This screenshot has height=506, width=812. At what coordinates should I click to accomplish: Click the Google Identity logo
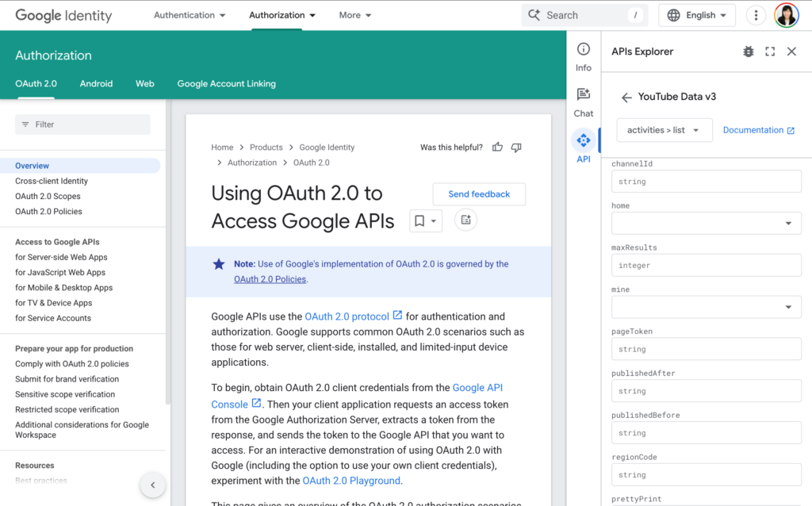pos(63,16)
